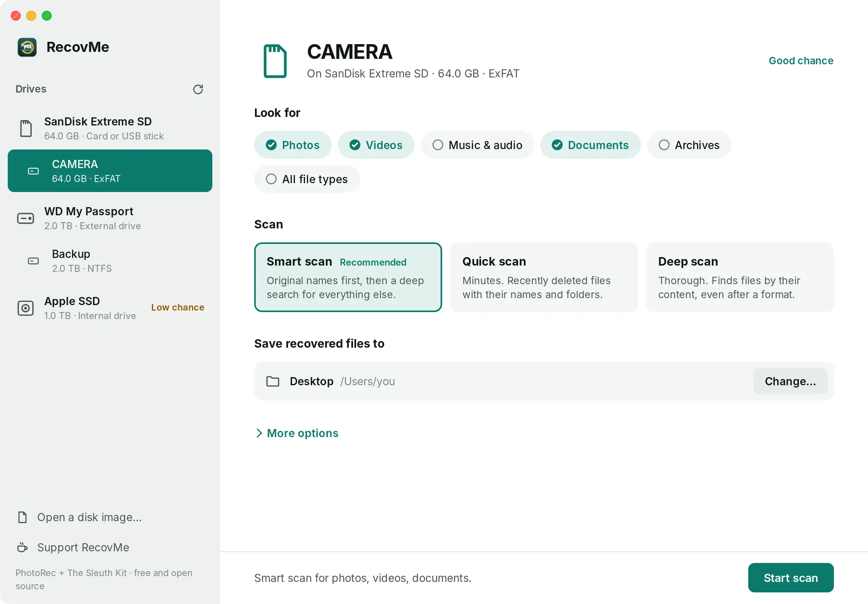Click Change... to pick save folder
Image resolution: width=868 pixels, height=604 pixels.
click(x=790, y=381)
